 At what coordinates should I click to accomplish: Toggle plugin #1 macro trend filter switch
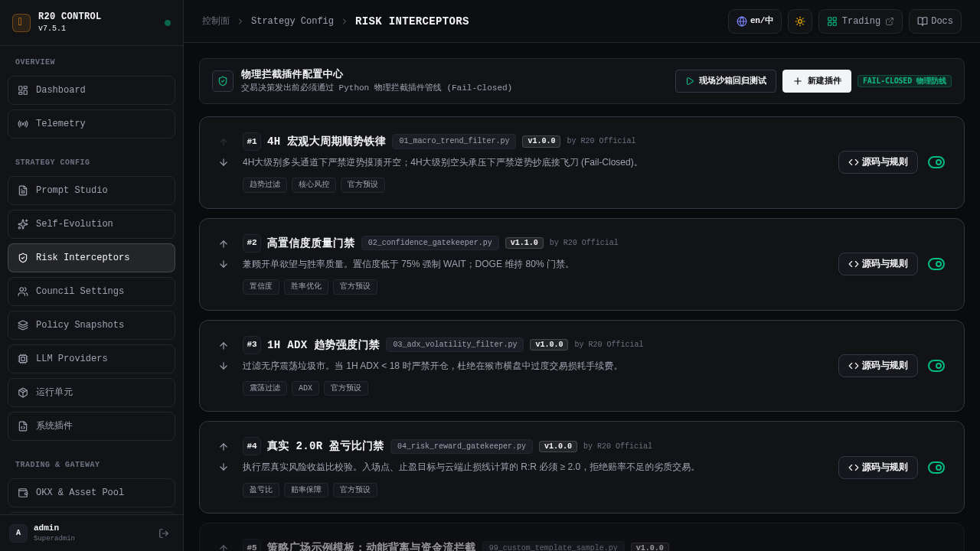936,162
